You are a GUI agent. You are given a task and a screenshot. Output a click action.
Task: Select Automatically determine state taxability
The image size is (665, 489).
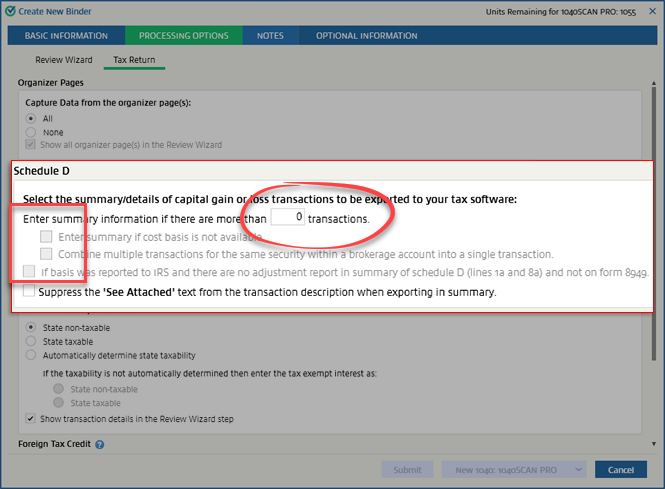click(x=32, y=355)
